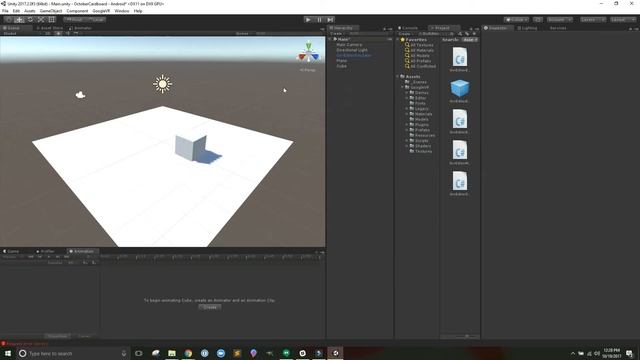Viewport: 640px width, 360px height.
Task: Toggle 2D view in Scene toolbar
Action: click(48, 33)
